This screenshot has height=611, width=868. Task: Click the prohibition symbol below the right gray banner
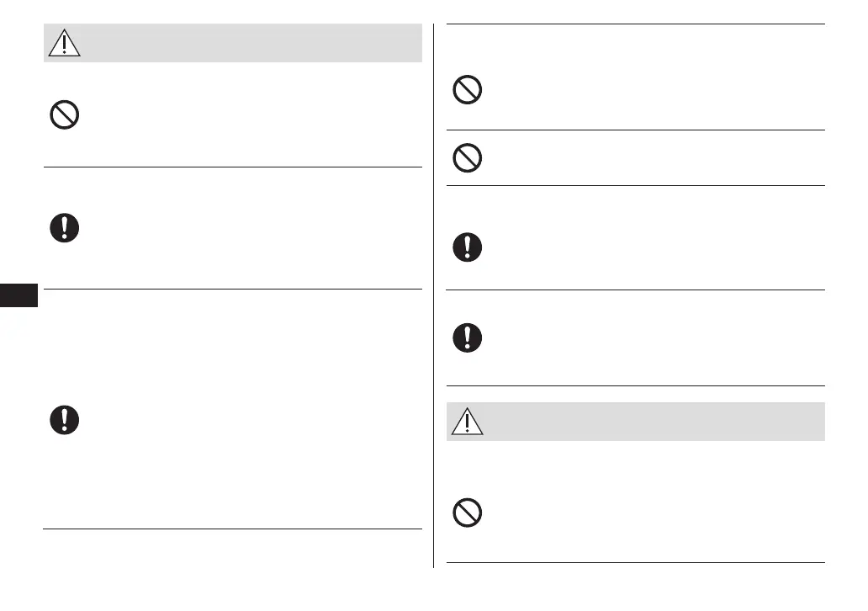(467, 513)
